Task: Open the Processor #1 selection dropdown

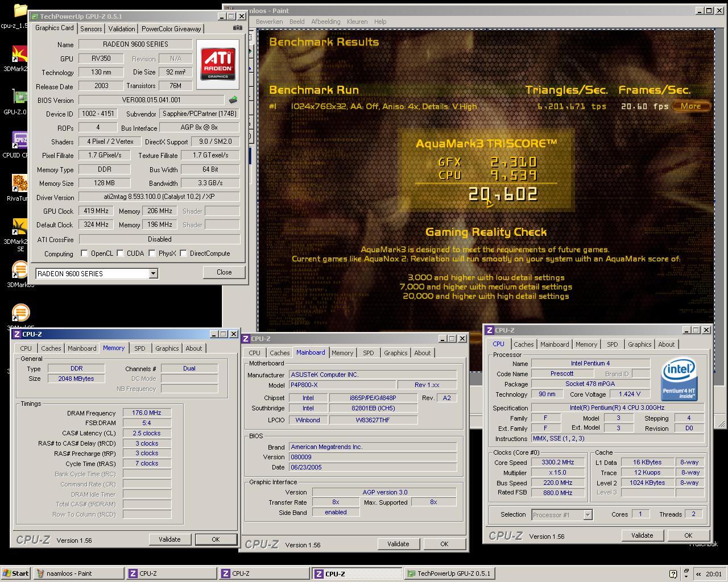Action: (588, 515)
